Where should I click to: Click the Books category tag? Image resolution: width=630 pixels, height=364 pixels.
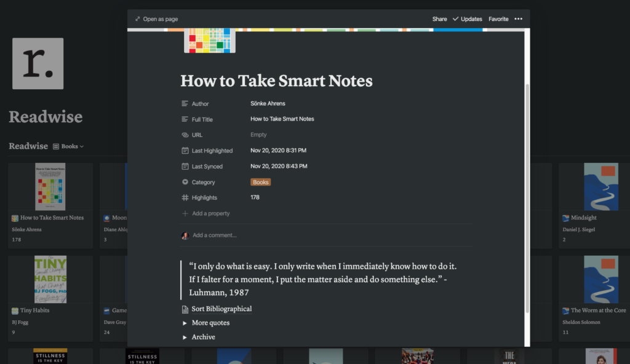[x=260, y=182]
